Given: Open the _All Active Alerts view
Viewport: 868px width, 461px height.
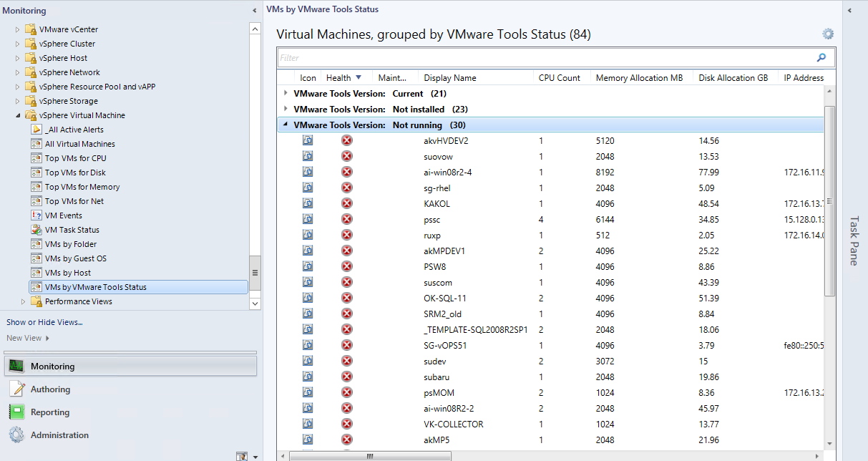Looking at the screenshot, I should [74, 130].
